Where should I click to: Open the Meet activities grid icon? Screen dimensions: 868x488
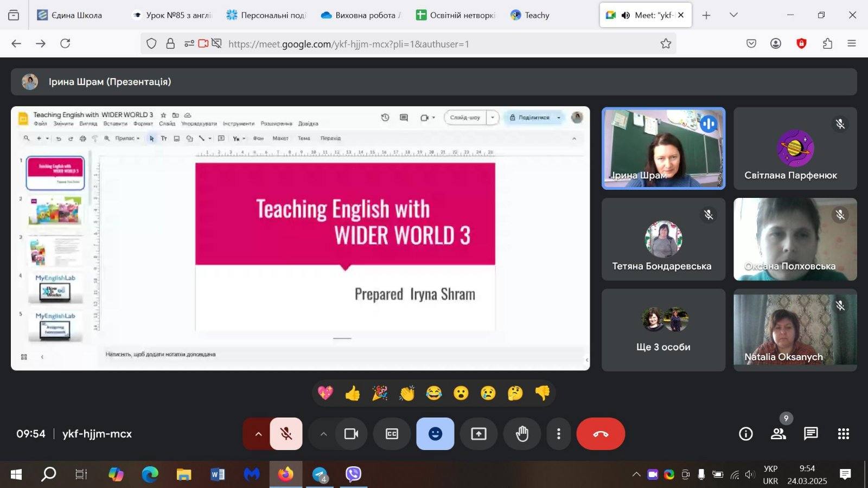[844, 434]
